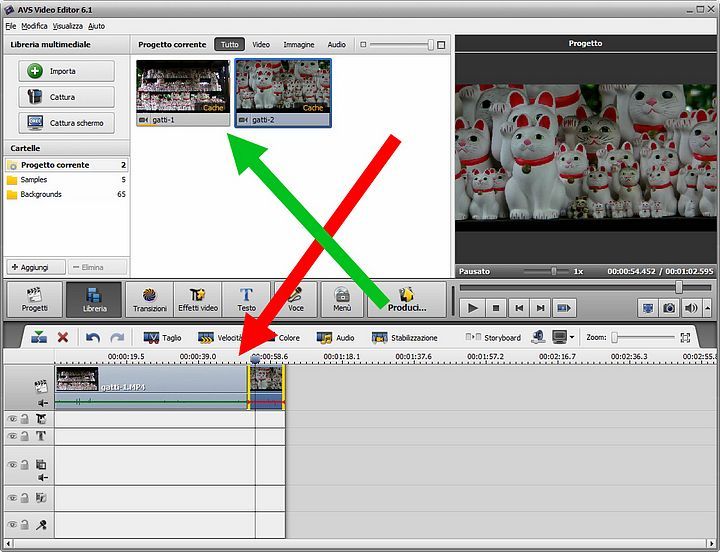Screen dimensions: 720x552
Task: Select the Immagine filter tab
Action: click(x=299, y=45)
